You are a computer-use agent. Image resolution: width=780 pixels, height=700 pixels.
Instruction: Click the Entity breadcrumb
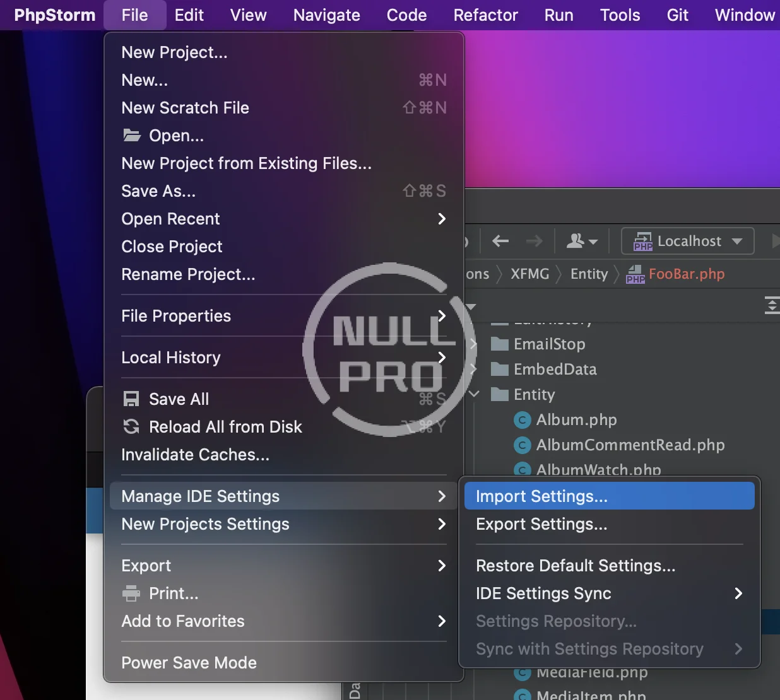[x=589, y=274]
